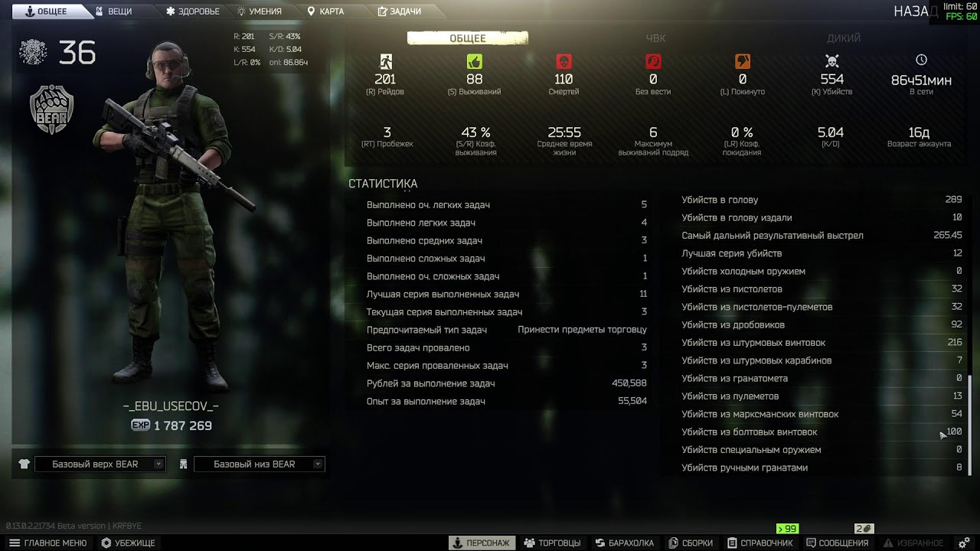
Task: Click 'Убийств ручными гранатами' row
Action: tap(821, 468)
